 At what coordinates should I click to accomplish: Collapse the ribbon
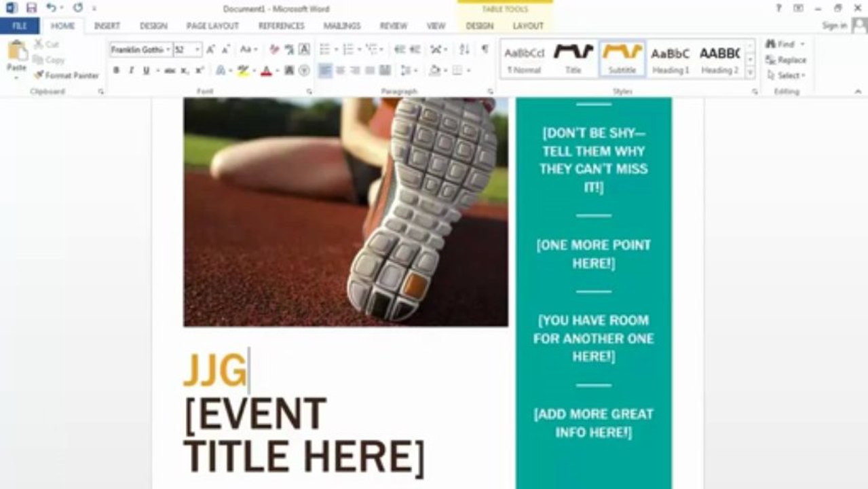point(858,91)
